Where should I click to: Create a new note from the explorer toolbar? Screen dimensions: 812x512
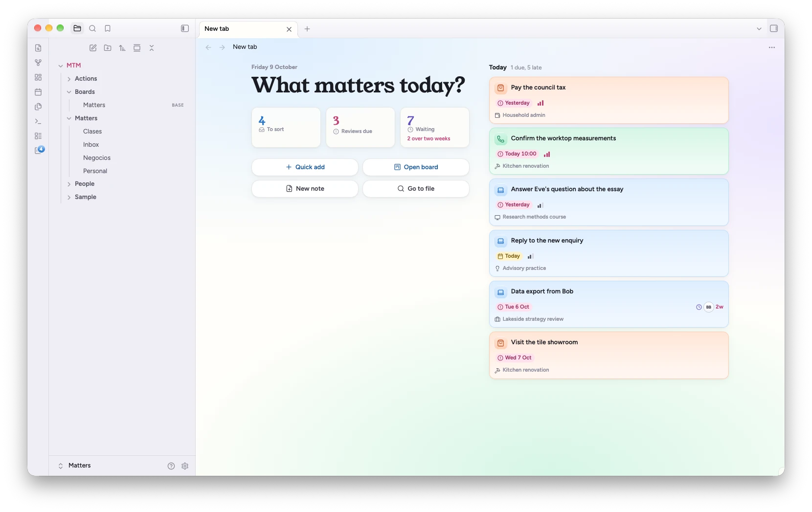tap(93, 48)
